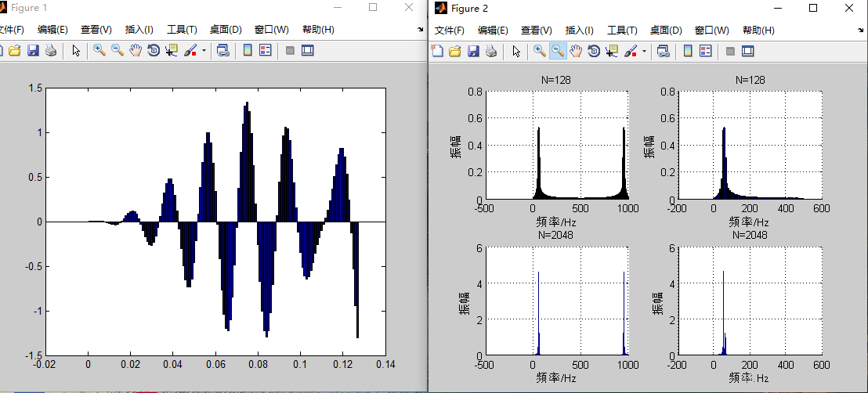Insert colorbar in Figure 1
The height and width of the screenshot is (393, 868).
[x=248, y=51]
